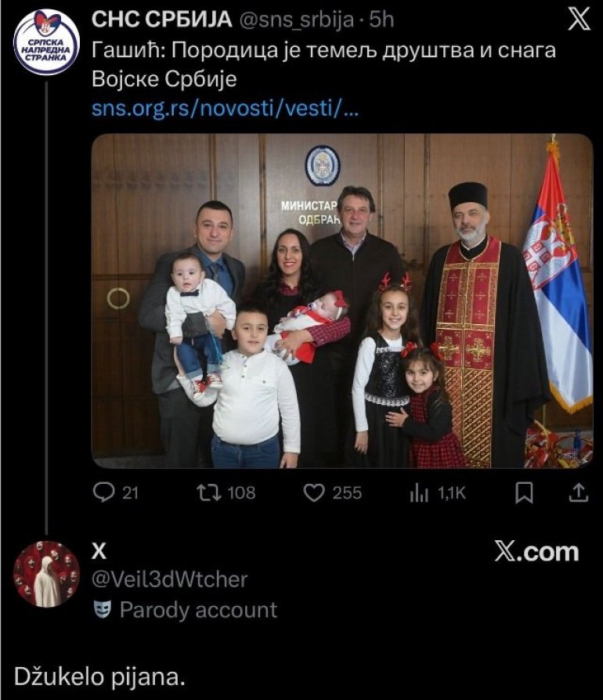
Task: Bookmark the СНС СРБИЈА post
Action: [524, 493]
